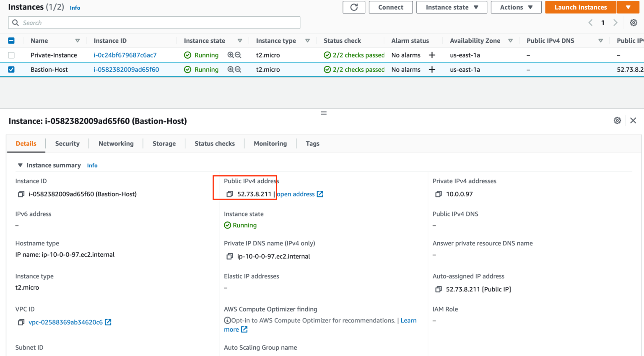Viewport: 644px width, 356px height.
Task: Open the Monitoring tab
Action: click(270, 143)
